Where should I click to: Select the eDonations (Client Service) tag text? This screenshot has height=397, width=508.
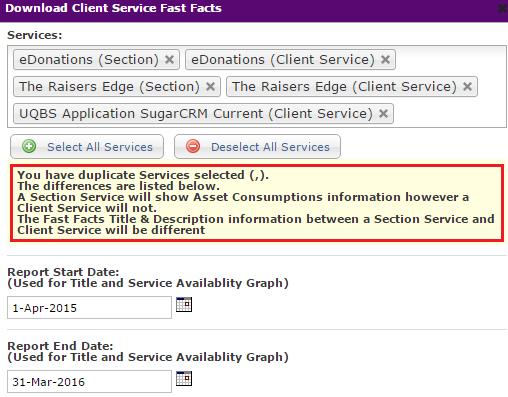283,60
